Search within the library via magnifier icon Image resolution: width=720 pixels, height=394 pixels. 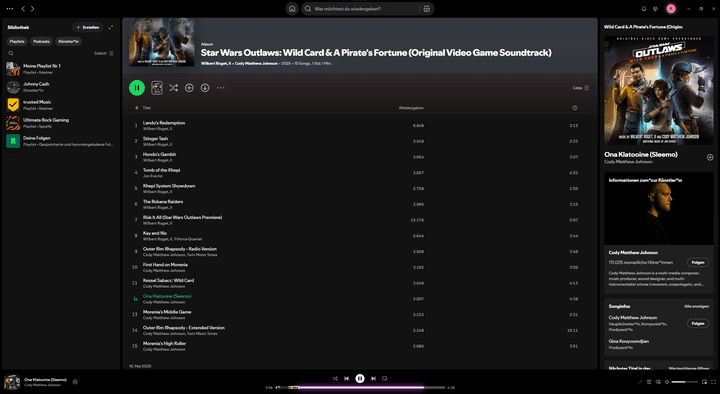point(11,53)
